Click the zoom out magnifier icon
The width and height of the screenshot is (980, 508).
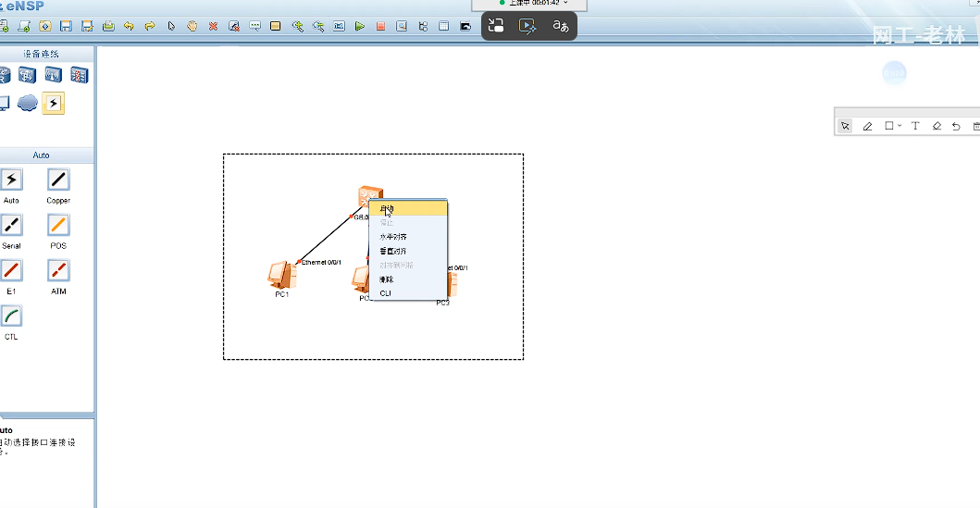318,26
